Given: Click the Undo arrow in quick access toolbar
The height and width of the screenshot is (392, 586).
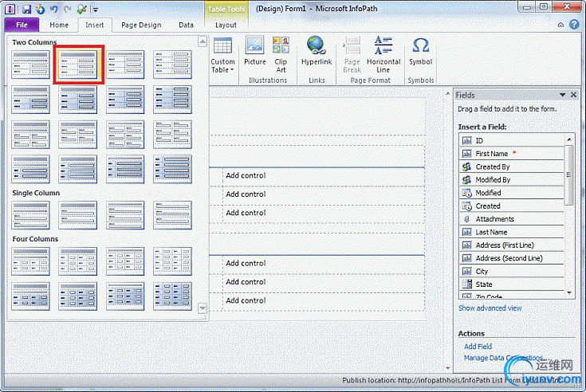Looking at the screenshot, I should pyautogui.click(x=53, y=9).
